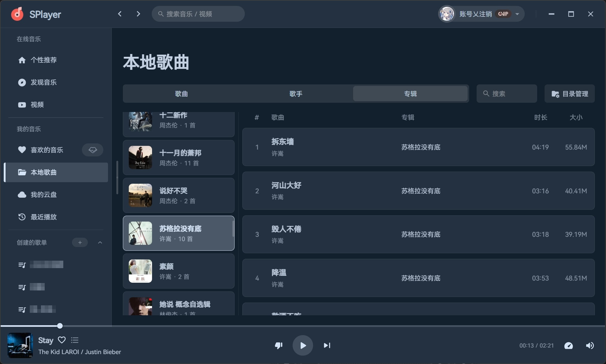Create a new playlist with the plus button
Screen dimensions: 606x364
(80, 242)
